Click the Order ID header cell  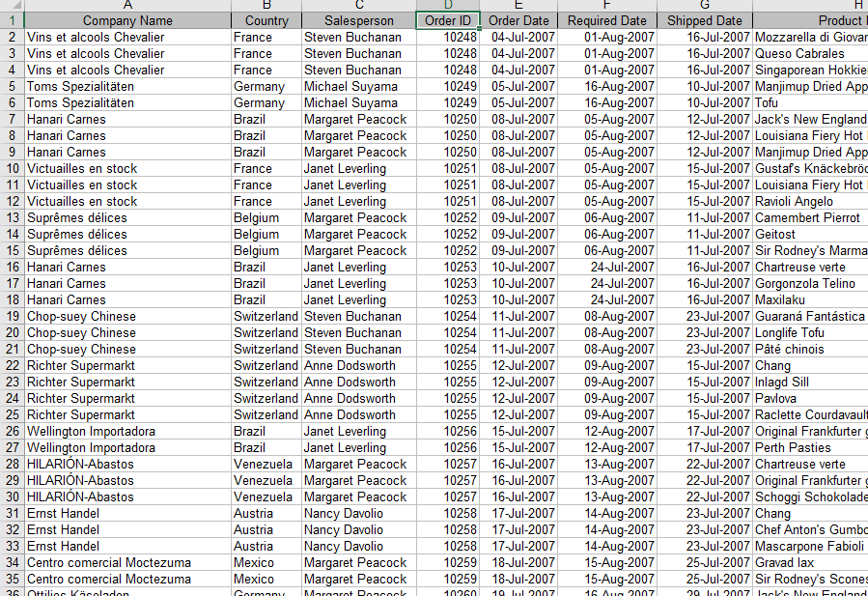pyautogui.click(x=448, y=21)
